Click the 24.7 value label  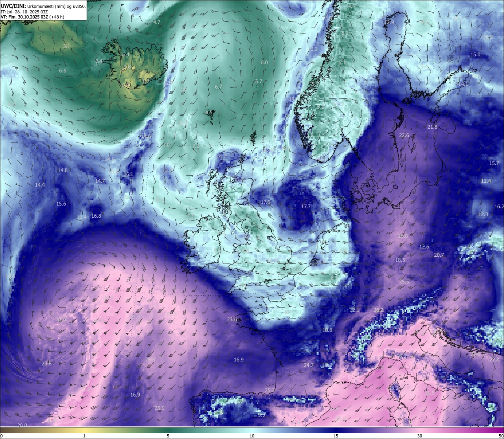coord(309,365)
